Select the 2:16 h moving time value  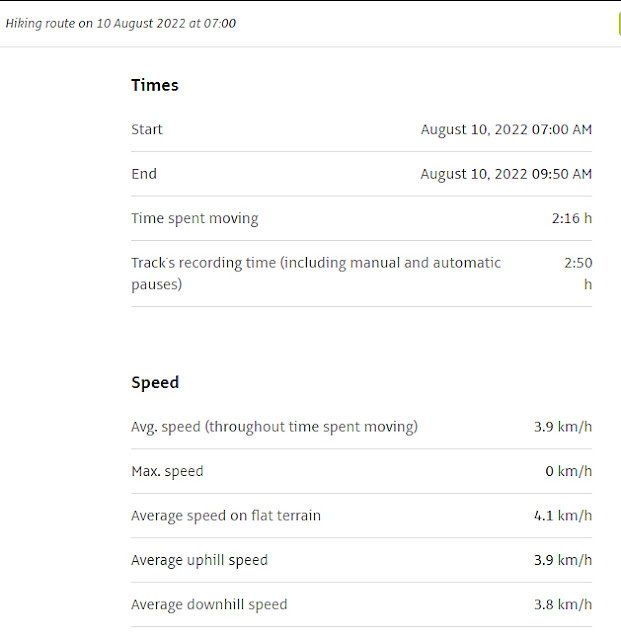point(572,218)
